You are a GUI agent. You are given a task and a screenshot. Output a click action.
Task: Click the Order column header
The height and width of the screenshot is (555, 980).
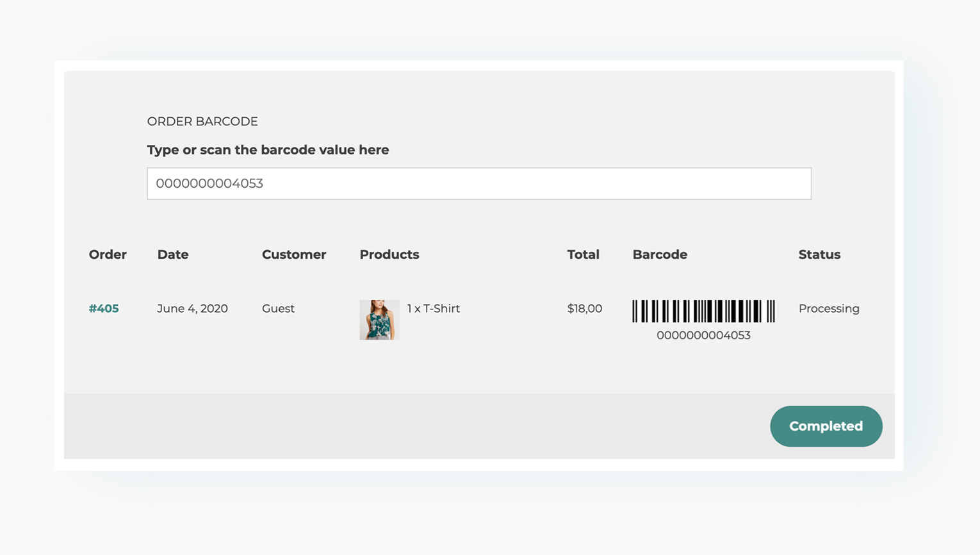coord(107,254)
